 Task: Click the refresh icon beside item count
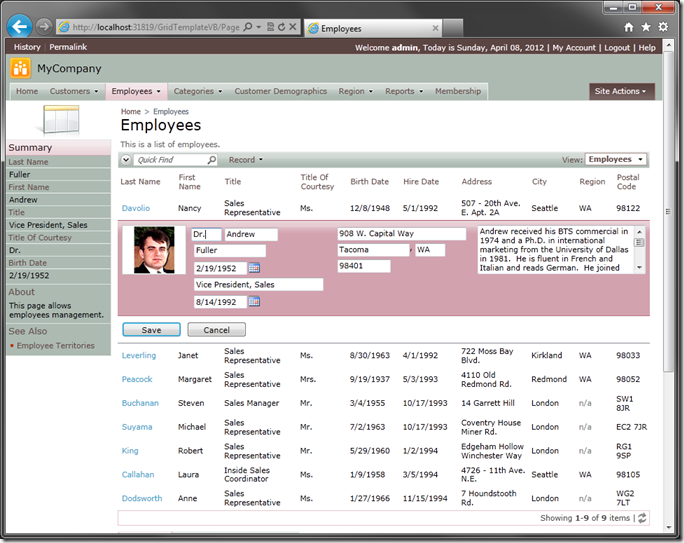(641, 518)
